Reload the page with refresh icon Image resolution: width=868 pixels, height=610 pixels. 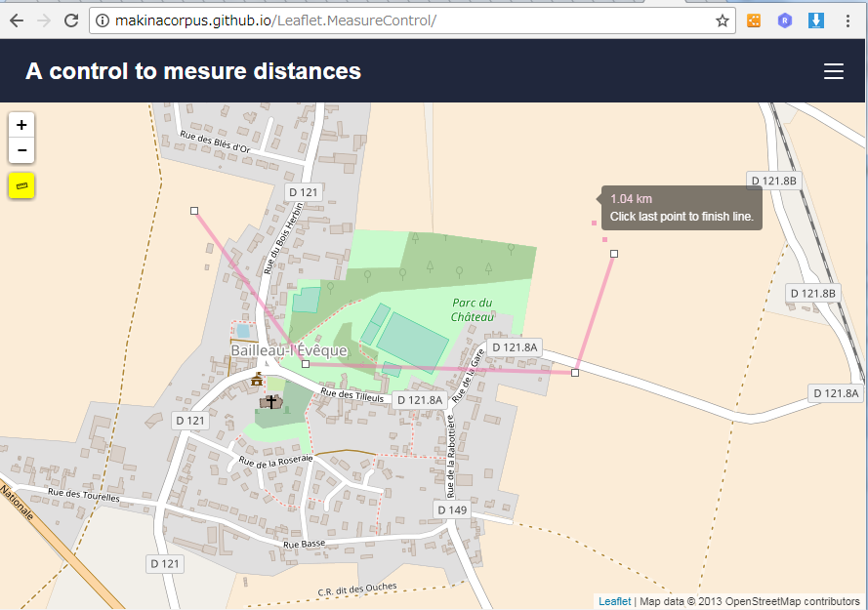(71, 20)
